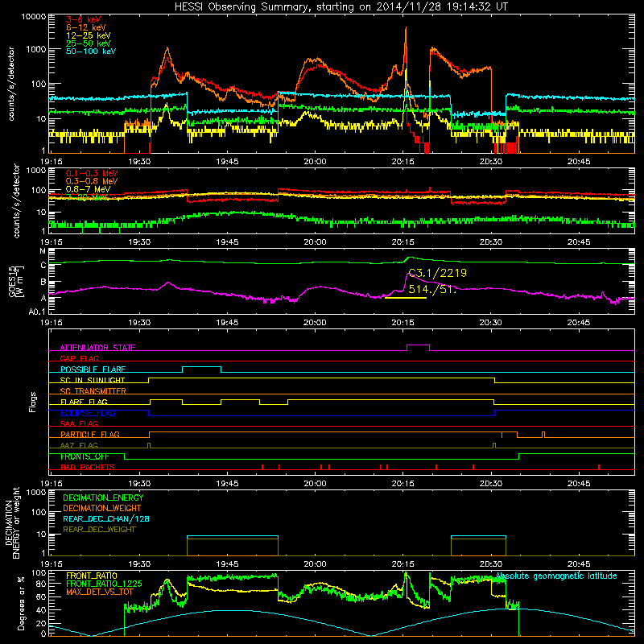The width and height of the screenshot is (644, 644).
Task: Click the ECLIPSE_FLAG label
Action: [x=88, y=413]
